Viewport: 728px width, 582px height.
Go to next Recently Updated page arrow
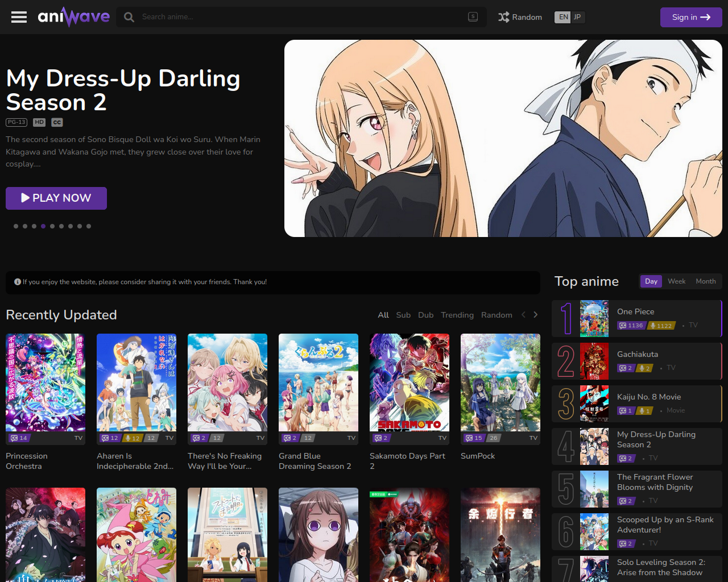click(536, 315)
